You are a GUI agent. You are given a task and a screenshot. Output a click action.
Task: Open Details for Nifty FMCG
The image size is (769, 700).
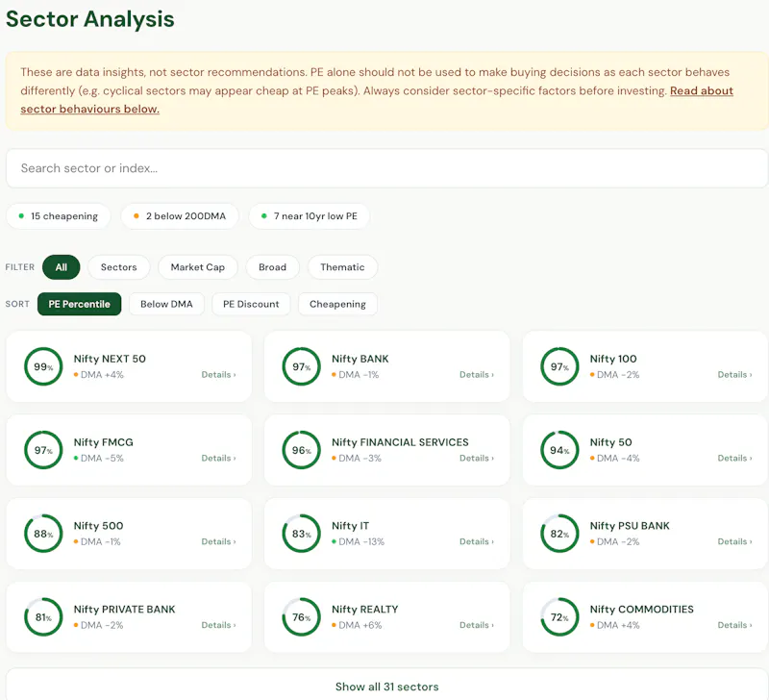[219, 458]
